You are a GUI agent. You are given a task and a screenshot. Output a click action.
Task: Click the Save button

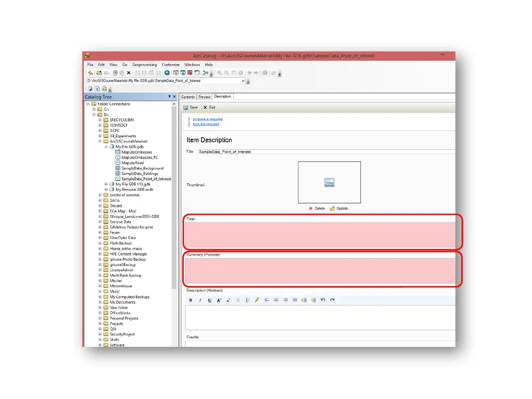(191, 107)
